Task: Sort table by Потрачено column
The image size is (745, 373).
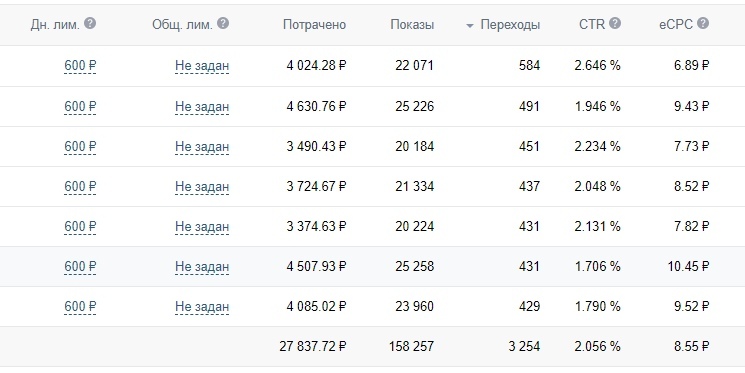Action: tap(315, 25)
